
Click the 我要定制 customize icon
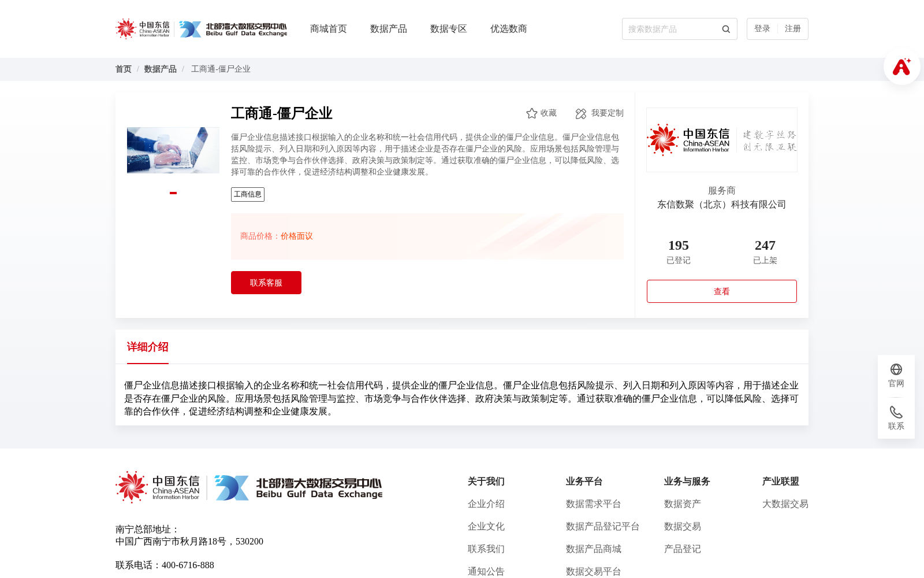[x=581, y=113]
